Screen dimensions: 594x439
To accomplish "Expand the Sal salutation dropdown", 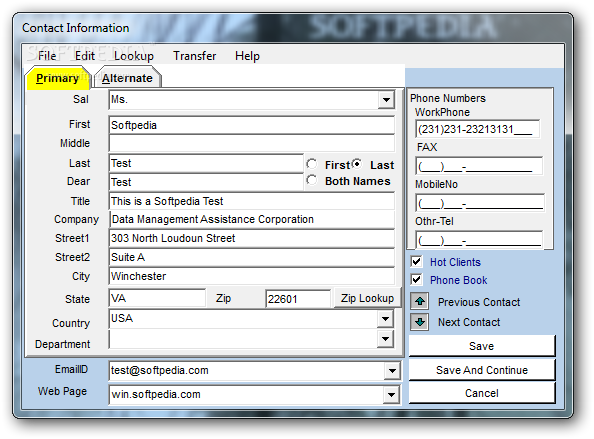I will tap(386, 100).
